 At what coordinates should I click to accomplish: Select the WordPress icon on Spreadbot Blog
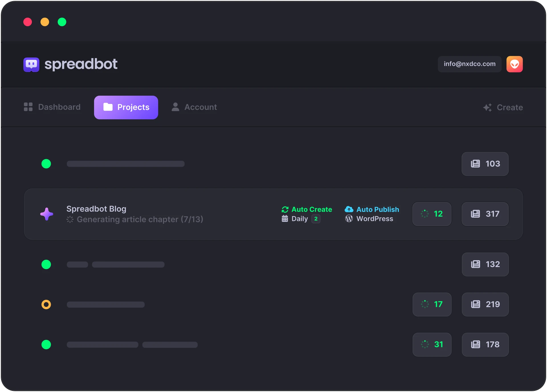348,219
